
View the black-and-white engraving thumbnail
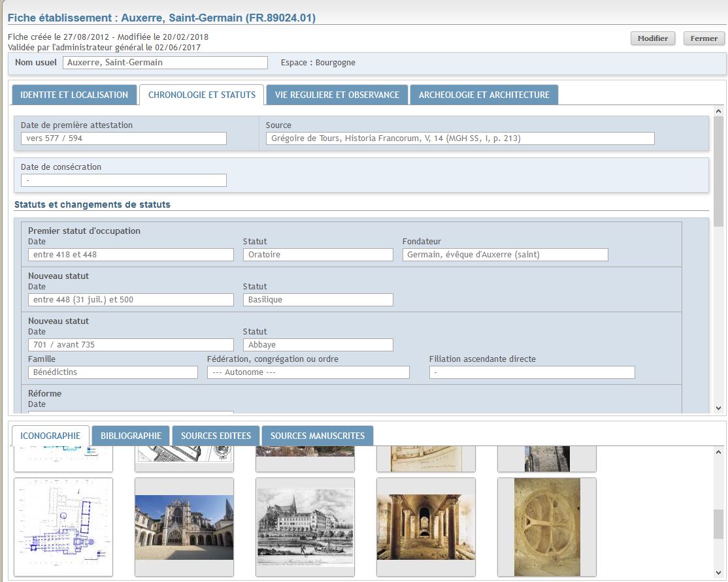pos(305,526)
